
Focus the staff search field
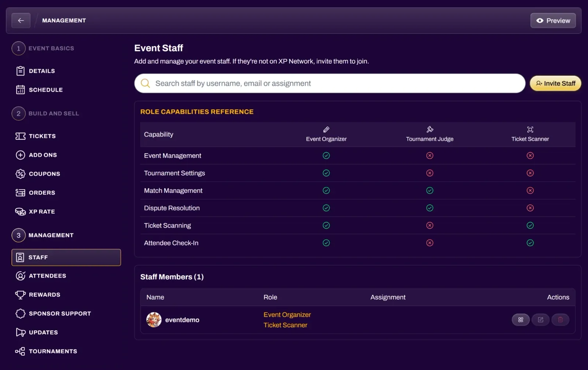pyautogui.click(x=330, y=83)
